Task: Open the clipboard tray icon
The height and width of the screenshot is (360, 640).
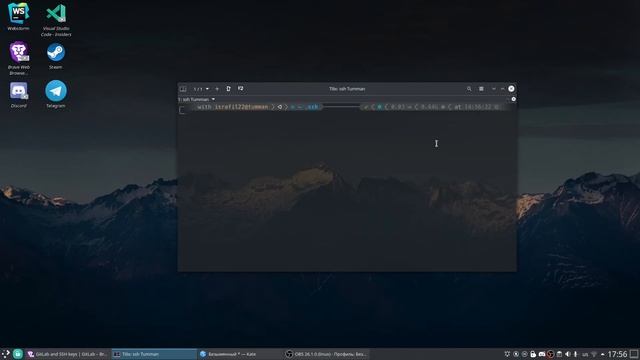Action: click(559, 354)
